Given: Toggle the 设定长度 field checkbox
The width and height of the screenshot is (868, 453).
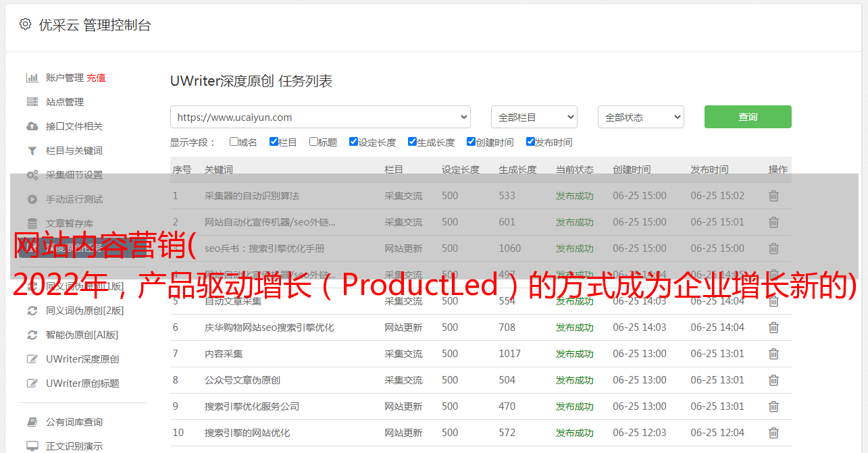Looking at the screenshot, I should 353,142.
